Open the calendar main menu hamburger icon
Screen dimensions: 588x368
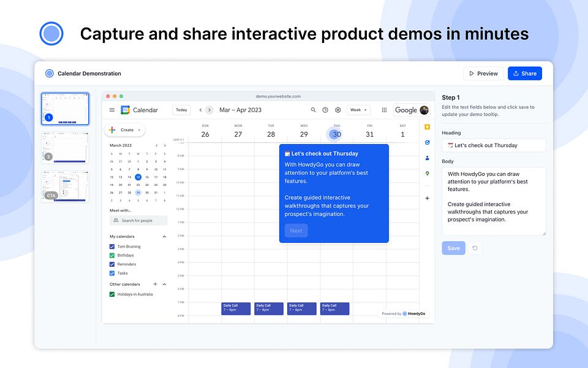coord(111,110)
